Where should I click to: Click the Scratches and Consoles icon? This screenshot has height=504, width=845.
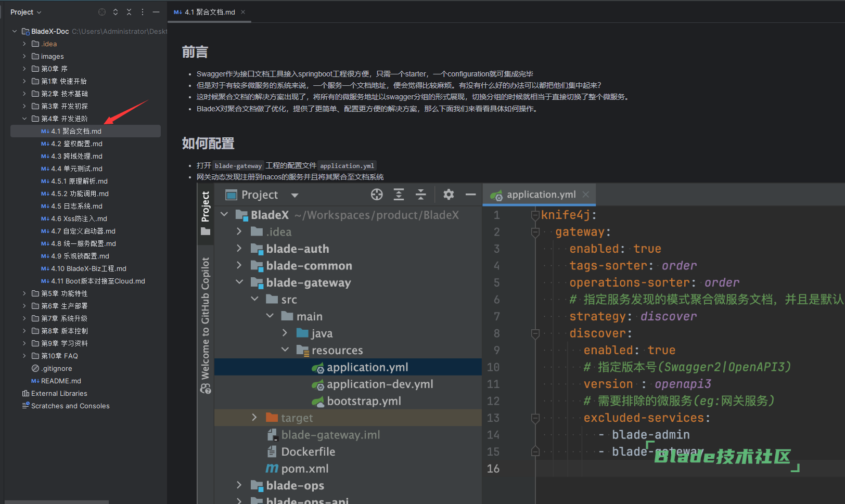pyautogui.click(x=25, y=406)
